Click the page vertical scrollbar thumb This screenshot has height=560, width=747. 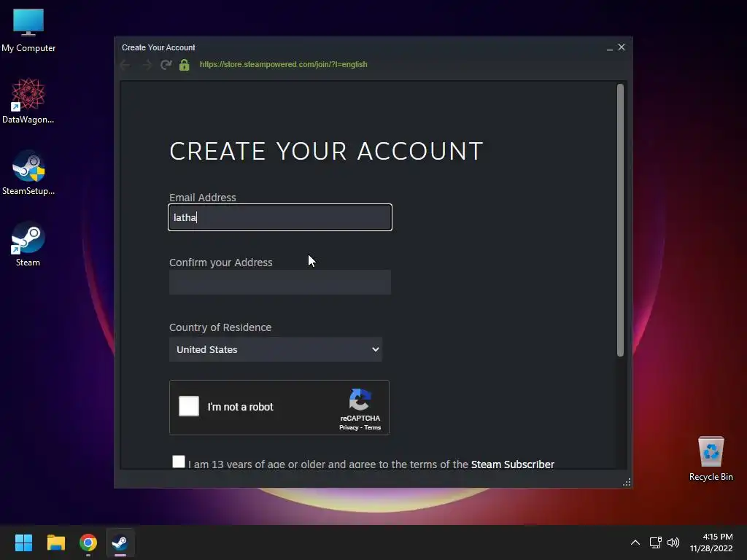[620, 220]
